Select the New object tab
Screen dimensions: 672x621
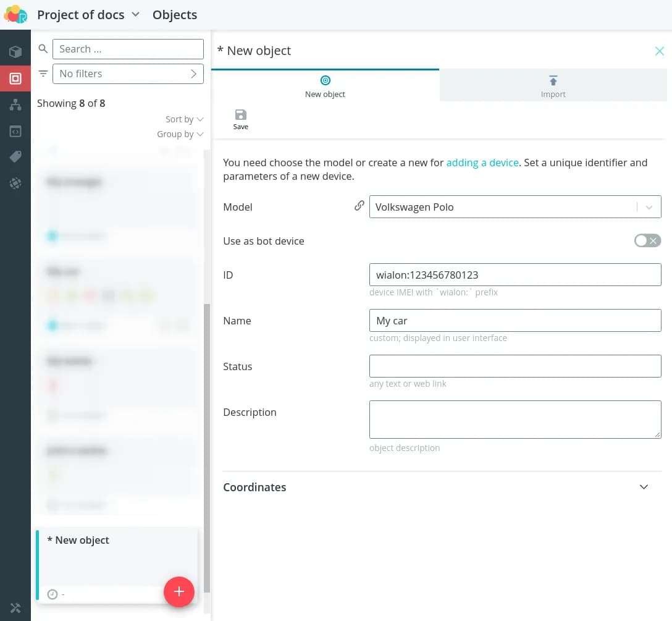[x=325, y=86]
